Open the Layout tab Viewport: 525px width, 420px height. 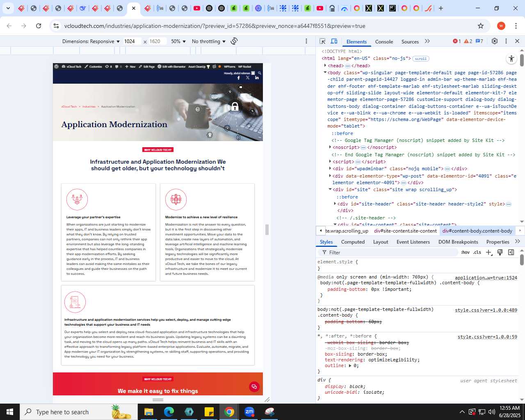point(381,242)
